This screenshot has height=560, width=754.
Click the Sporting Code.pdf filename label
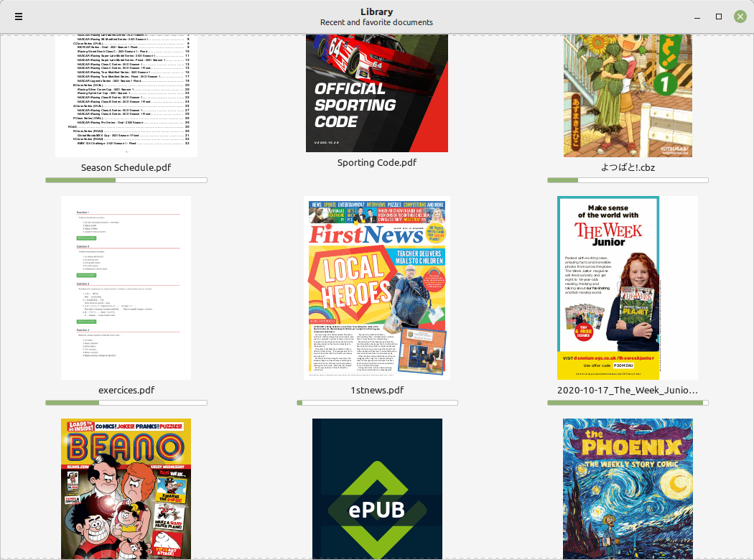pos(377,163)
